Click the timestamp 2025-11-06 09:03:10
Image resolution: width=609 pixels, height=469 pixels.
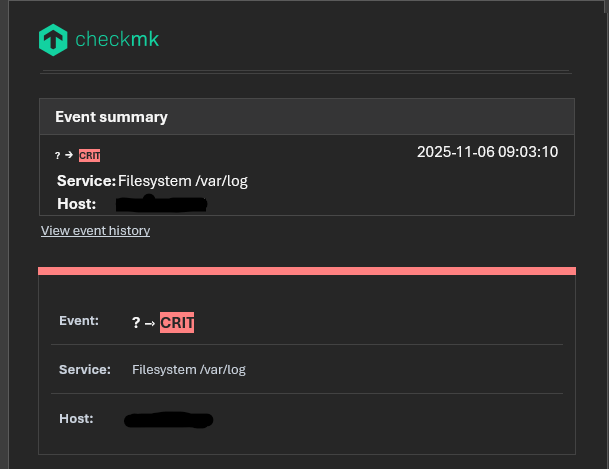point(487,152)
